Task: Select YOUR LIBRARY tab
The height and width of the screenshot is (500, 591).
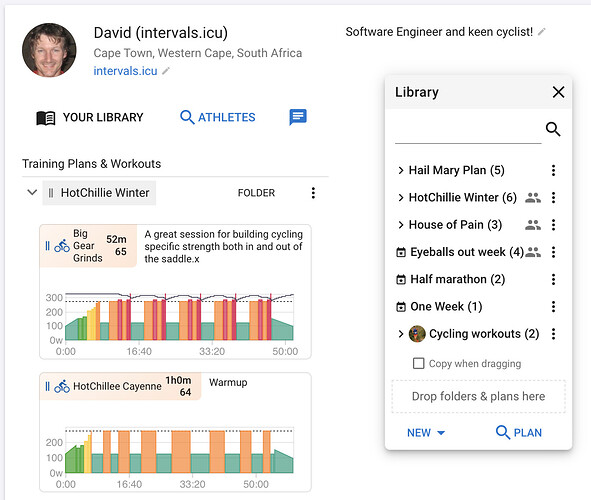Action: tap(90, 118)
